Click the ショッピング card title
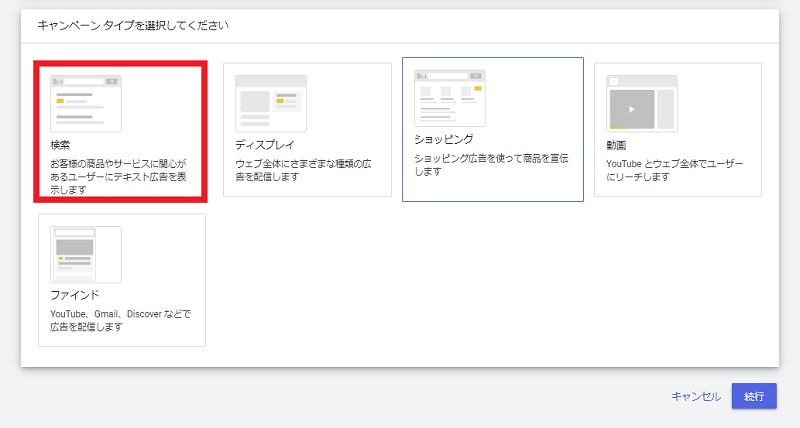 [x=444, y=139]
